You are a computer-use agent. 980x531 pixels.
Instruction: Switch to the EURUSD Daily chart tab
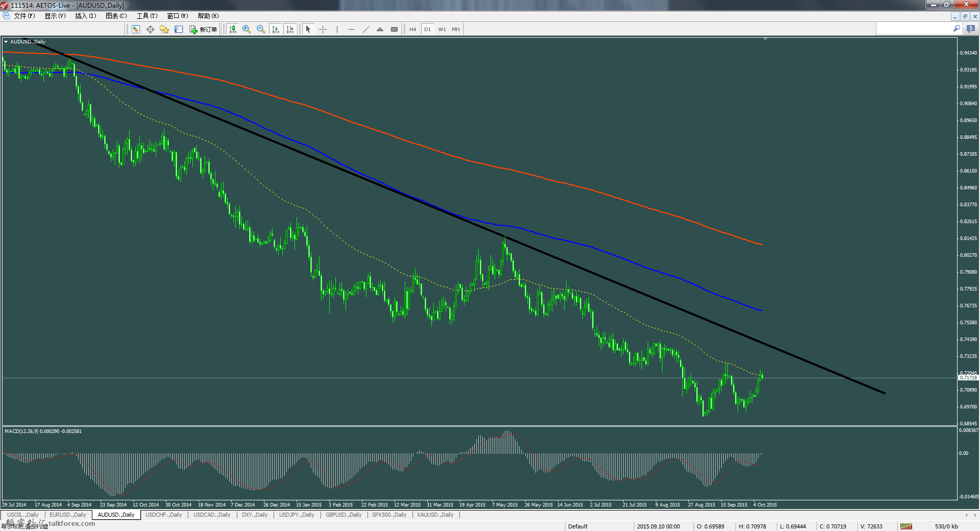[67, 515]
